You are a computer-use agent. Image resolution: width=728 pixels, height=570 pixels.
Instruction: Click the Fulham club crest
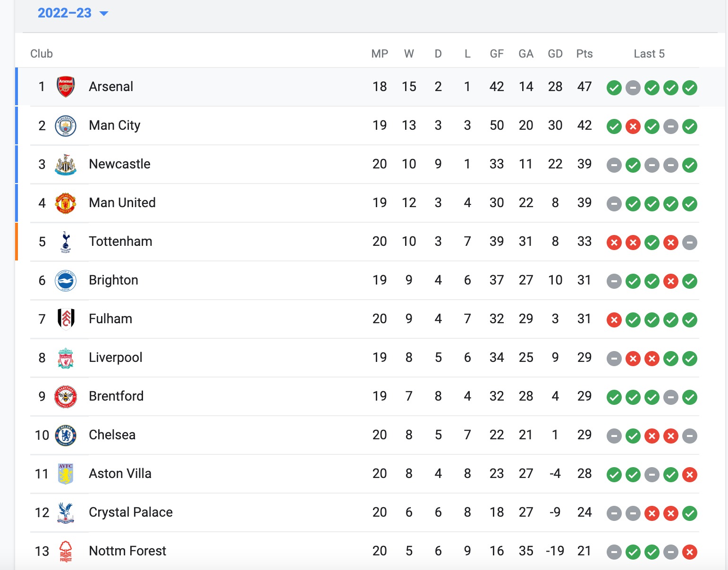pyautogui.click(x=66, y=319)
